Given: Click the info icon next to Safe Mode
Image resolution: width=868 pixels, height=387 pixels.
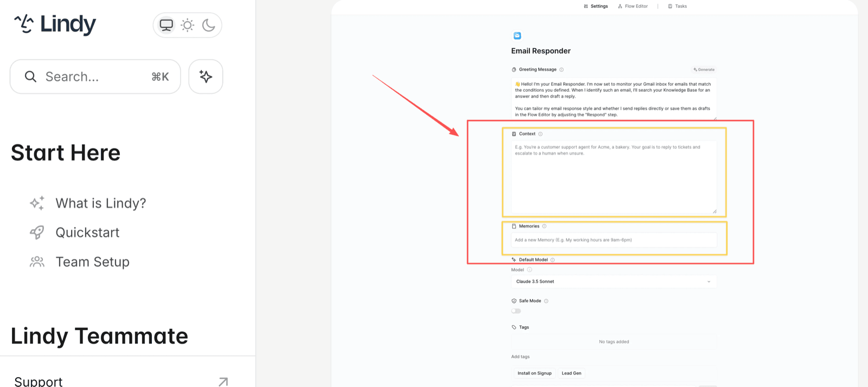Looking at the screenshot, I should click(546, 301).
